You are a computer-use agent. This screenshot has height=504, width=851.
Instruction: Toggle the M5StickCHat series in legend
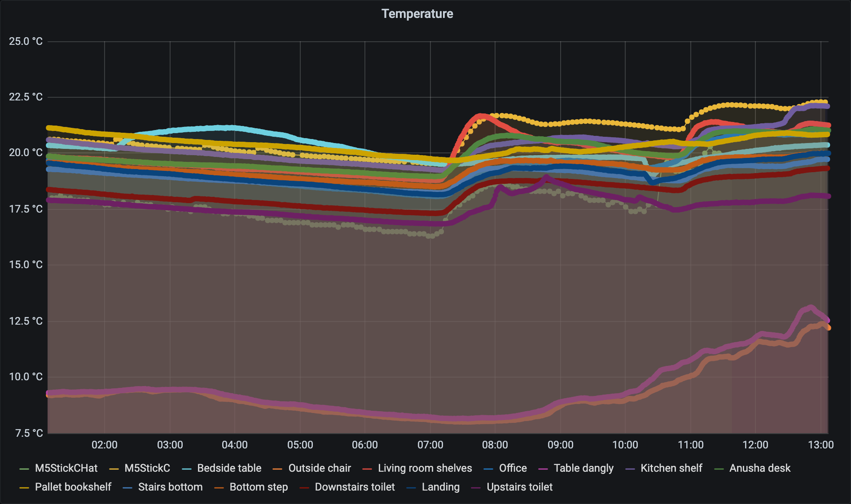66,468
